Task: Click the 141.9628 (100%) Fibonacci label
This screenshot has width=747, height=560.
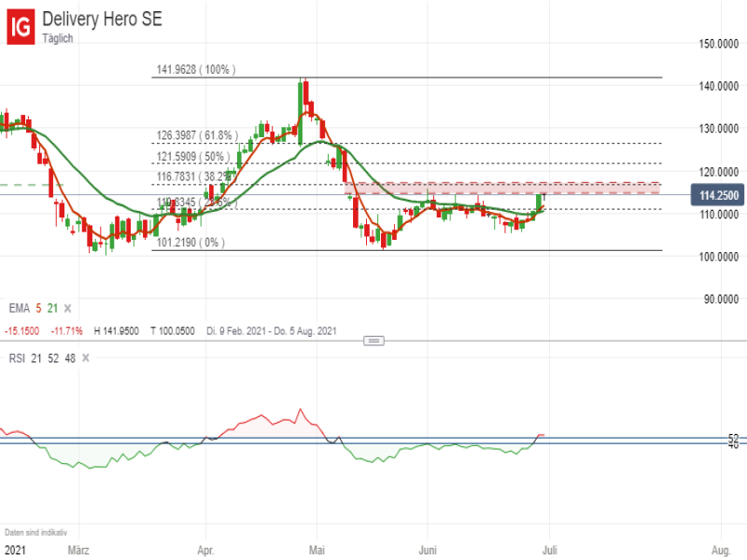Action: coord(196,69)
